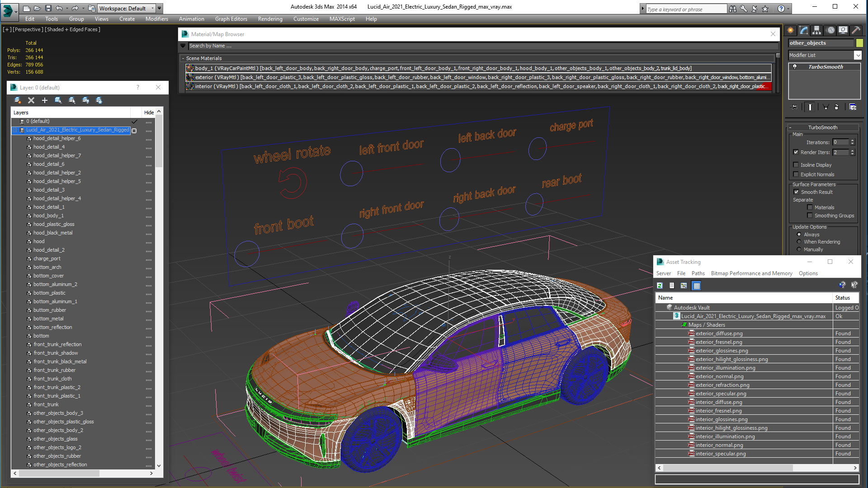868x488 pixels.
Task: Click Add Selected Objects plus icon
Action: [45, 100]
